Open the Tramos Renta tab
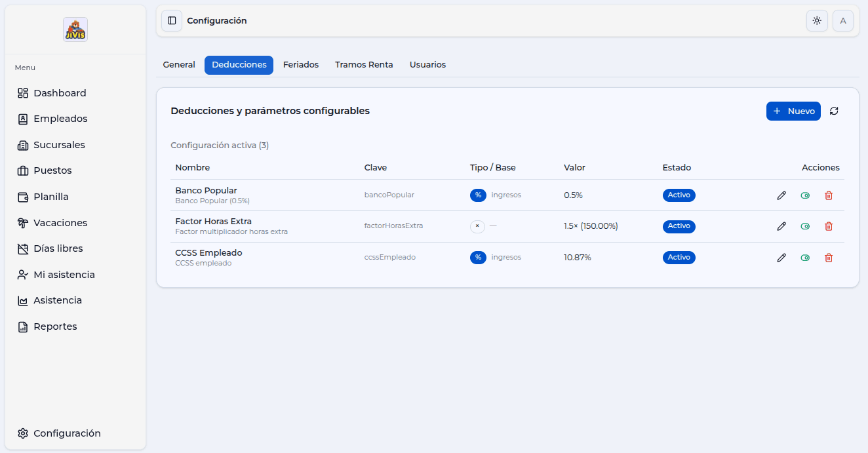This screenshot has width=868, height=453. point(364,65)
